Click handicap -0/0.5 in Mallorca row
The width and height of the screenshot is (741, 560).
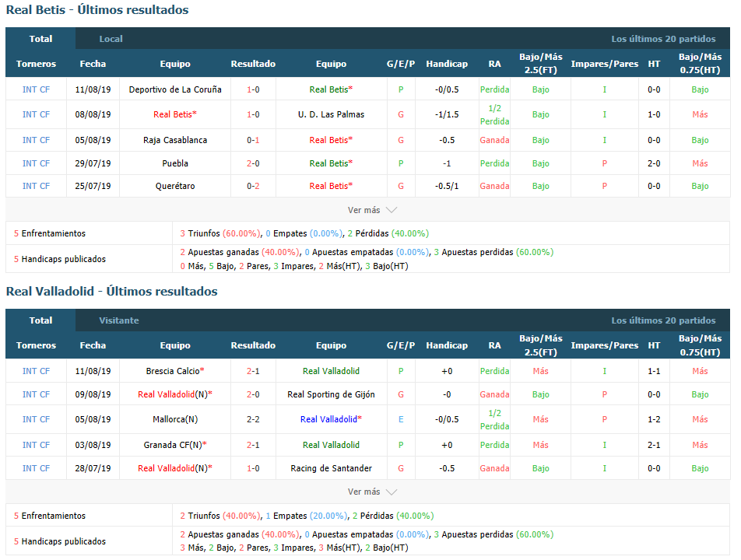[x=447, y=418]
